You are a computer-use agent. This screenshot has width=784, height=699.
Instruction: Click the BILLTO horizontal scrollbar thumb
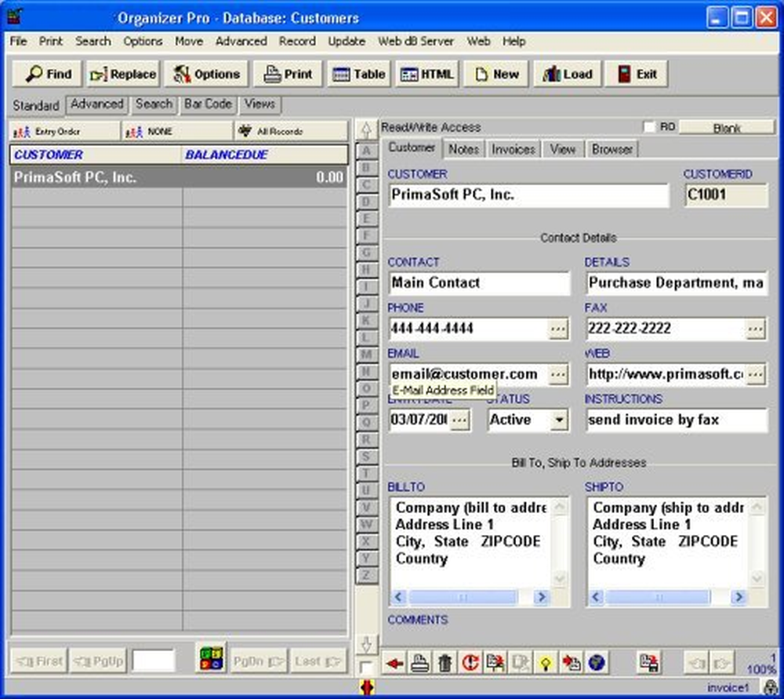[463, 597]
